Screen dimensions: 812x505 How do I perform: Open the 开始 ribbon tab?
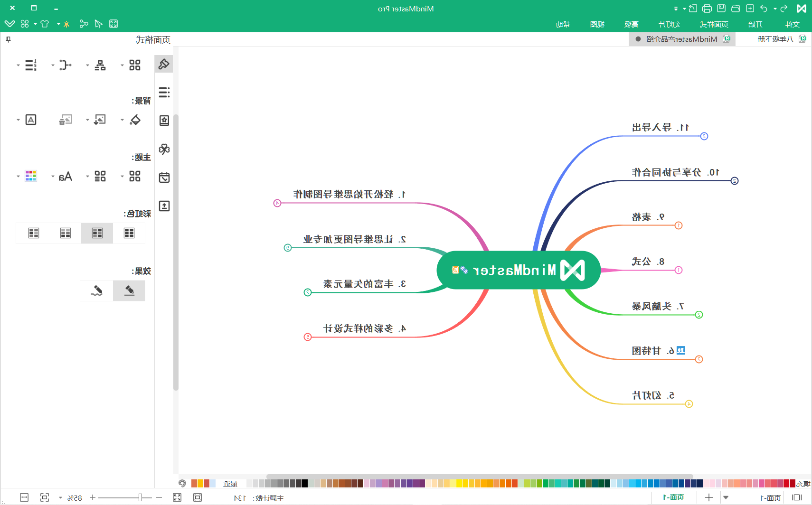coord(755,24)
